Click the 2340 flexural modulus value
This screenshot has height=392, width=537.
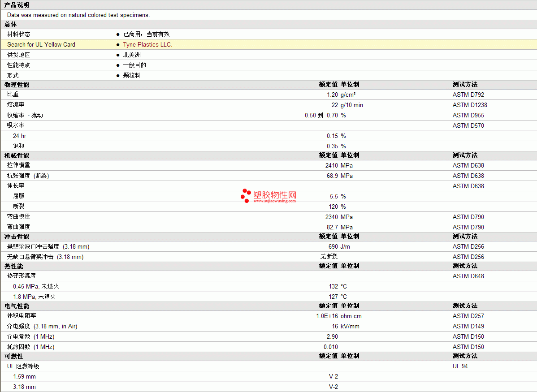tap(332, 217)
